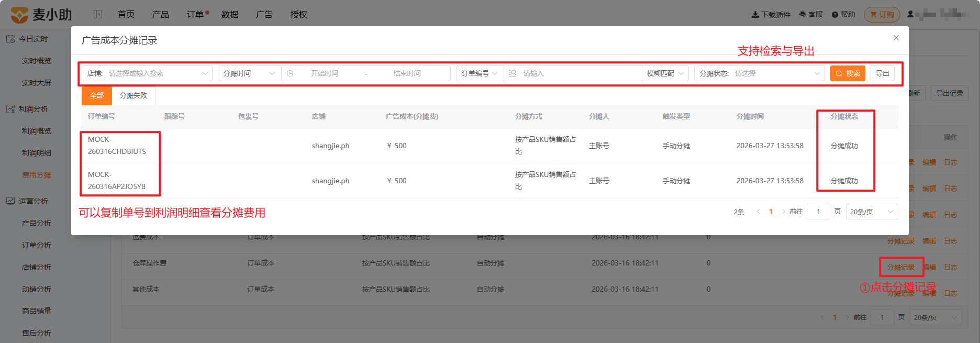Click the 结束时间 end date field
This screenshot has width=980, height=343.
coord(407,73)
